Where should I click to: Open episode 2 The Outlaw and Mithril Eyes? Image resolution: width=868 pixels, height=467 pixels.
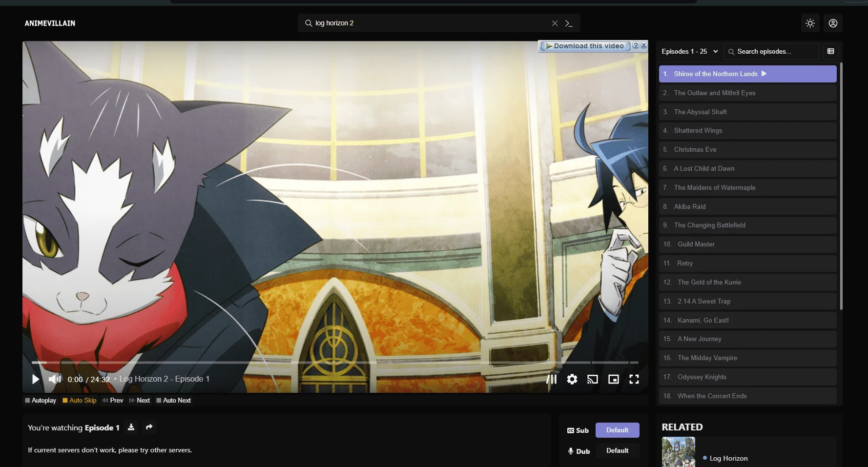click(747, 93)
